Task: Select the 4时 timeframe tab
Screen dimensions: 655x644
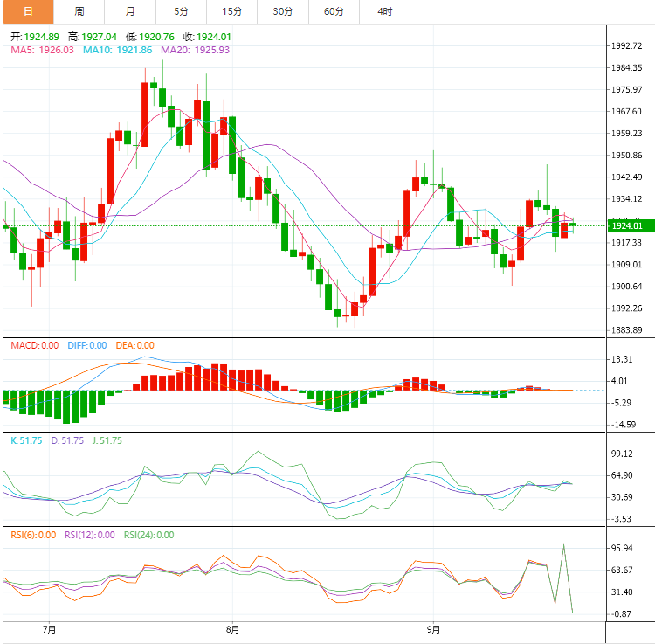Action: (x=385, y=11)
